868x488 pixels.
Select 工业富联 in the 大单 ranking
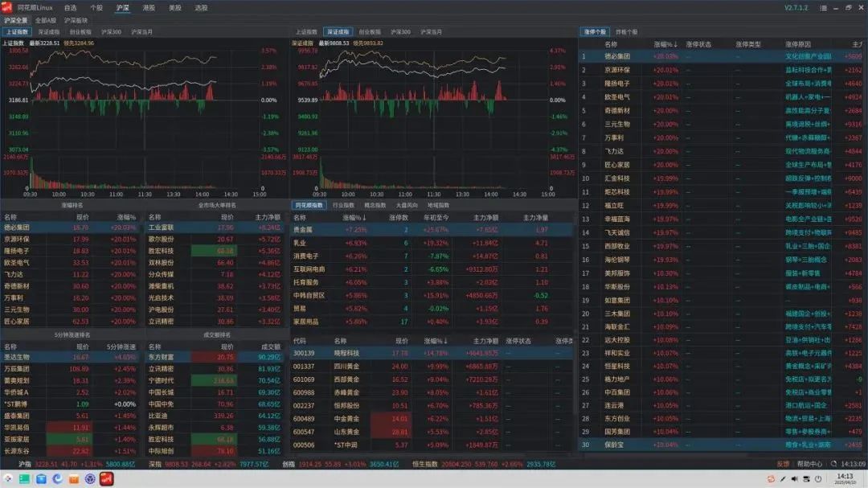[x=215, y=228]
